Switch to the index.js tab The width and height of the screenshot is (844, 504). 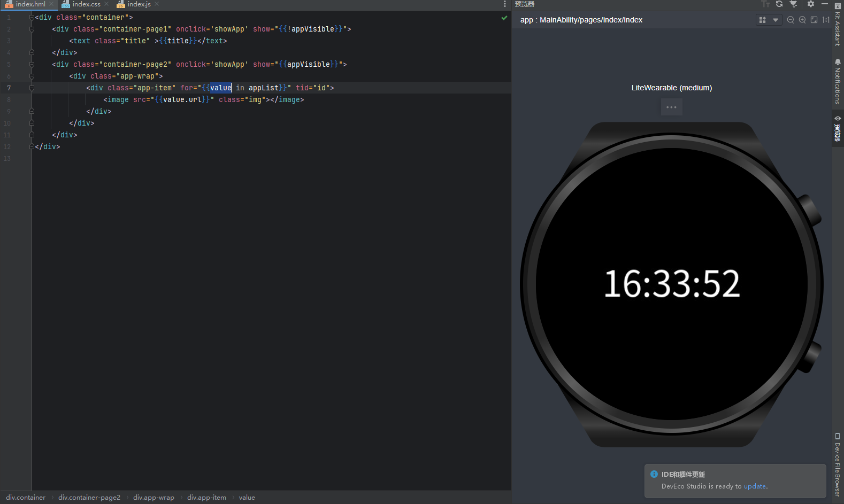[x=139, y=4]
